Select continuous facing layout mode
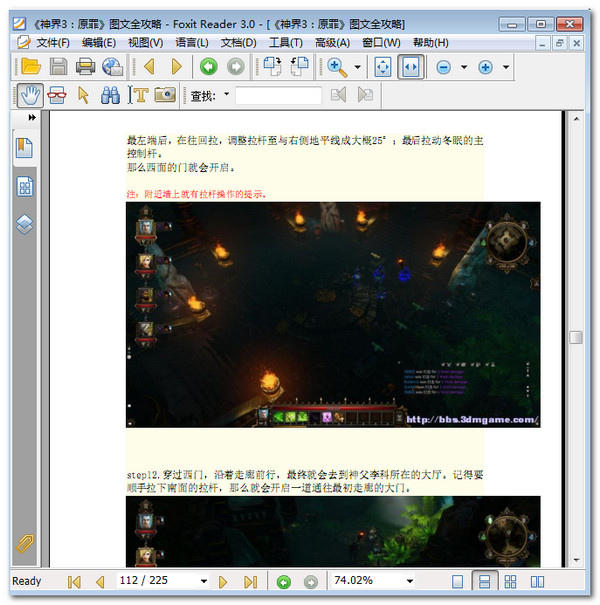Screen dimensions: 600x605 tap(510, 581)
